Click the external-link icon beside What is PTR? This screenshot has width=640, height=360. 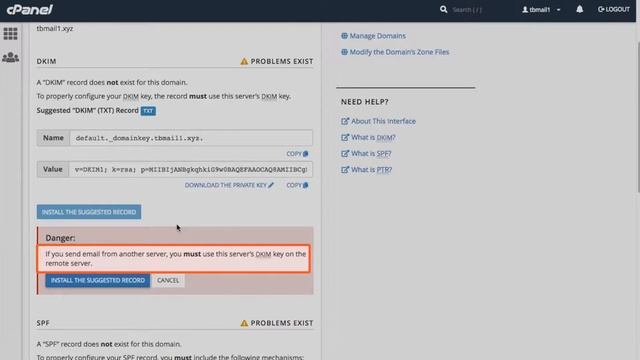(x=345, y=170)
